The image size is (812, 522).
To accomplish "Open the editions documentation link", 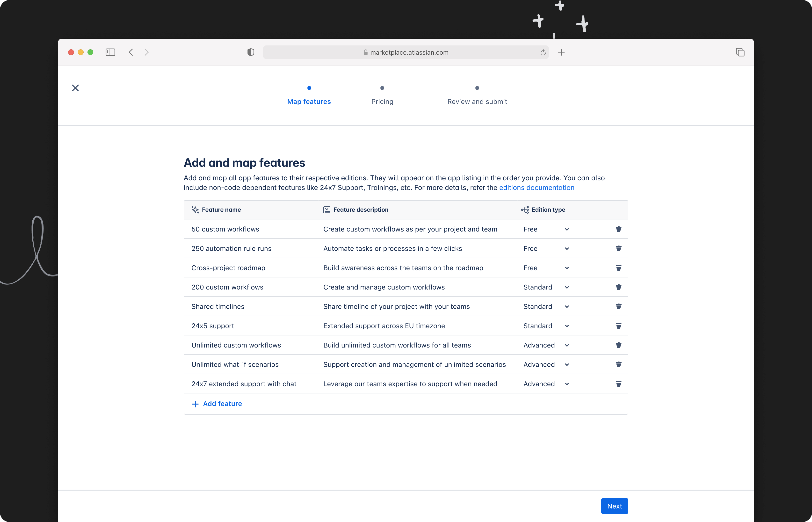I will pyautogui.click(x=536, y=188).
